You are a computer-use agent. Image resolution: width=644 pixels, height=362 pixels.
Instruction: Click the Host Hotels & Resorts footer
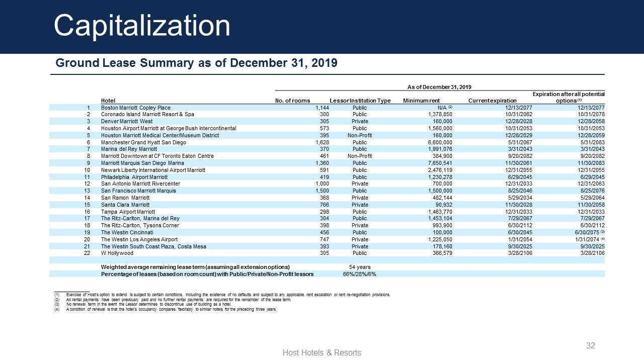click(x=322, y=353)
